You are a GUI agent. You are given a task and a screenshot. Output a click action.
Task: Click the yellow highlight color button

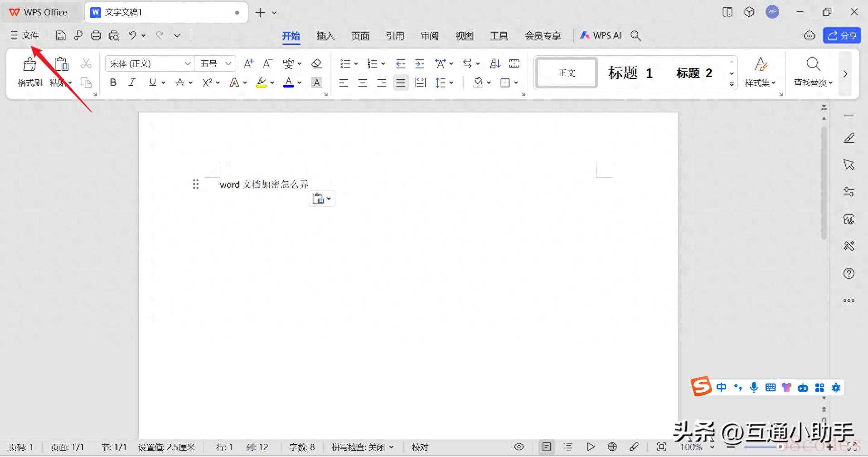(x=261, y=83)
